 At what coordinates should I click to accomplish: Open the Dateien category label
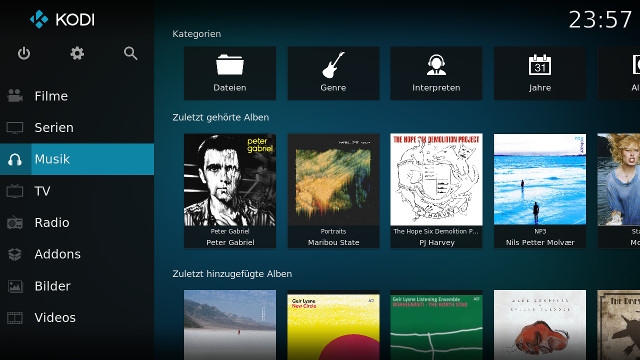(x=230, y=88)
